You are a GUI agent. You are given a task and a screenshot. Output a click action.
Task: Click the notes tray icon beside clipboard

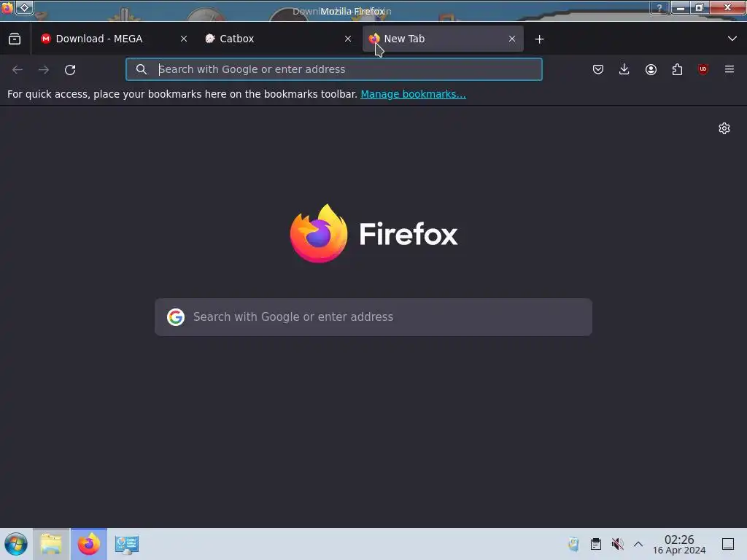pyautogui.click(x=573, y=544)
